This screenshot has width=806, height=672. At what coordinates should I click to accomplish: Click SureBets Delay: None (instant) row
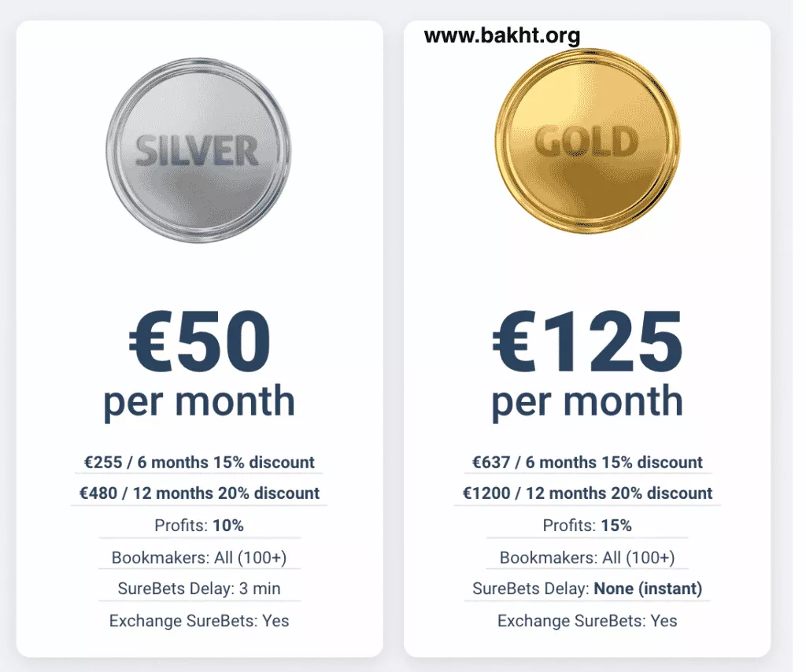(x=587, y=589)
